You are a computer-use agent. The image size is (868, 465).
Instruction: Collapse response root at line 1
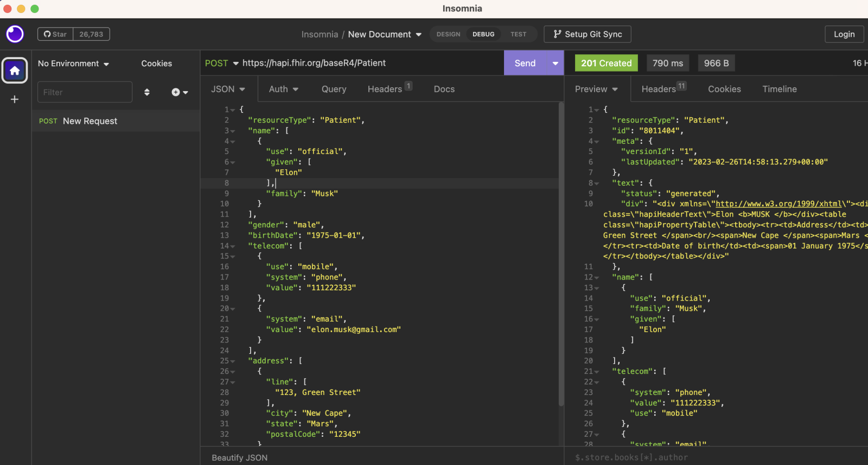click(597, 110)
